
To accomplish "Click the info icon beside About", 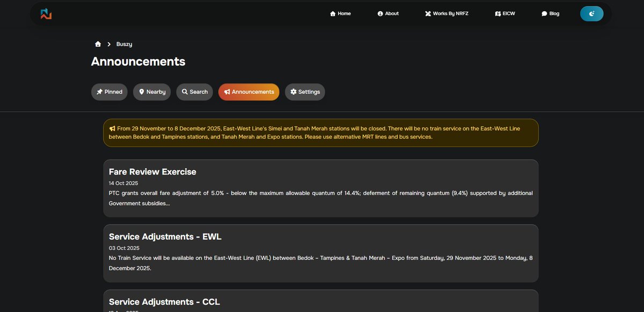I will click(380, 13).
